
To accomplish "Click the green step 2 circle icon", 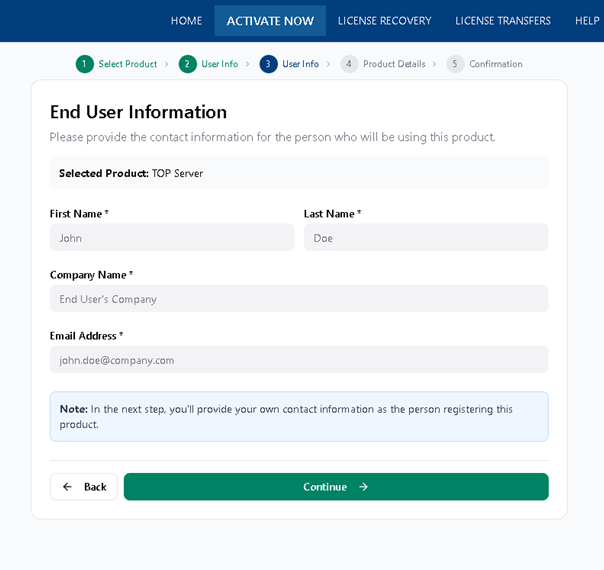I will 188,64.
